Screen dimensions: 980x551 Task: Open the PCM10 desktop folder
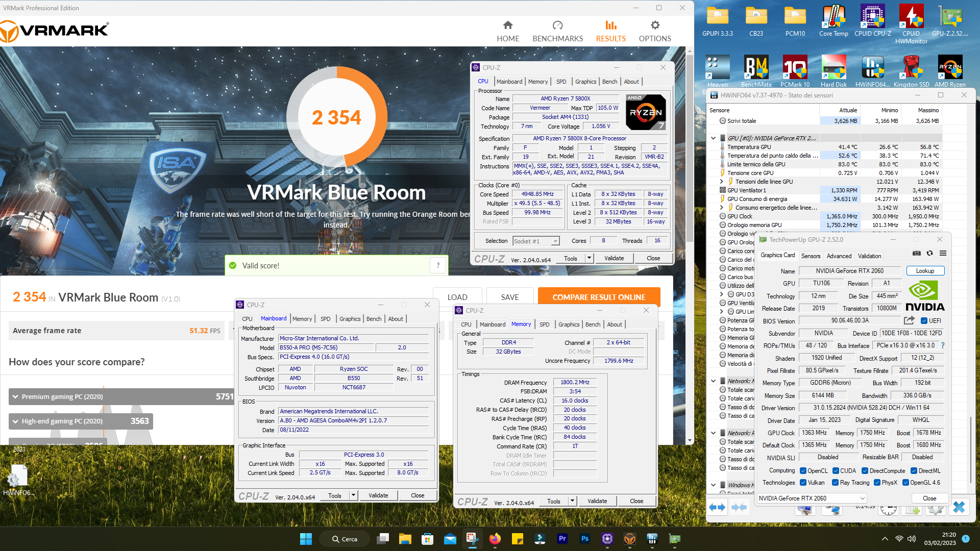[795, 21]
